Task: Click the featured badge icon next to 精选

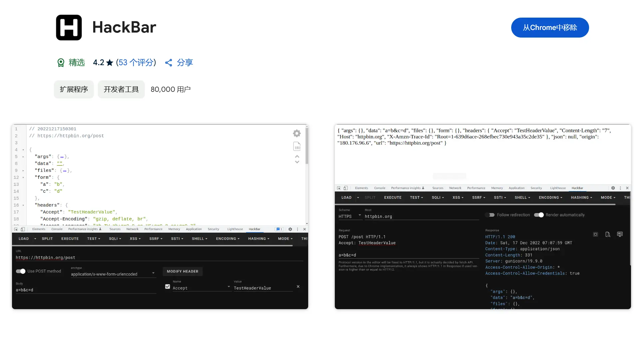Action: (x=61, y=62)
